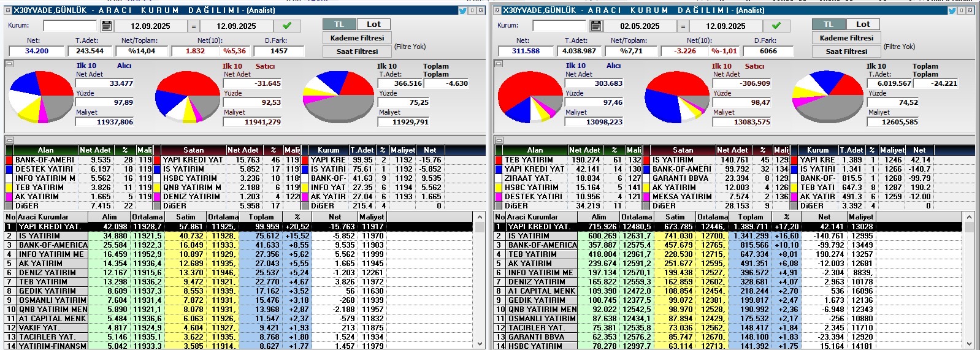Sort by Toplam column header, right window
Screen dimensions: 980x350
pyautogui.click(x=751, y=217)
